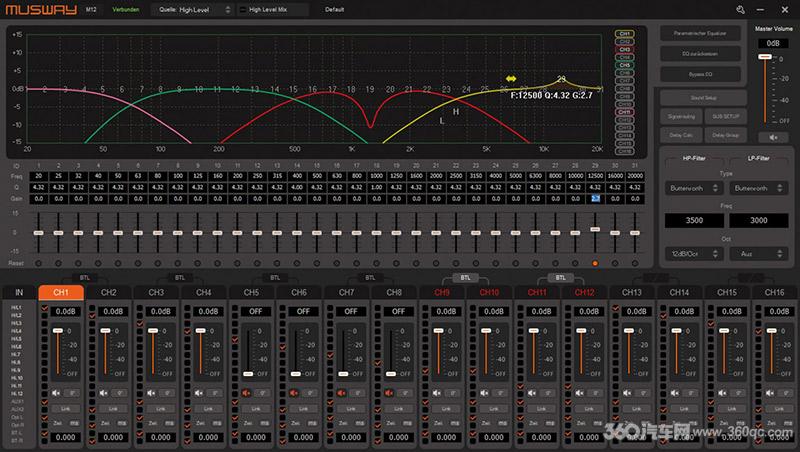Open the Sound Setup button
The width and height of the screenshot is (800, 452).
[703, 97]
